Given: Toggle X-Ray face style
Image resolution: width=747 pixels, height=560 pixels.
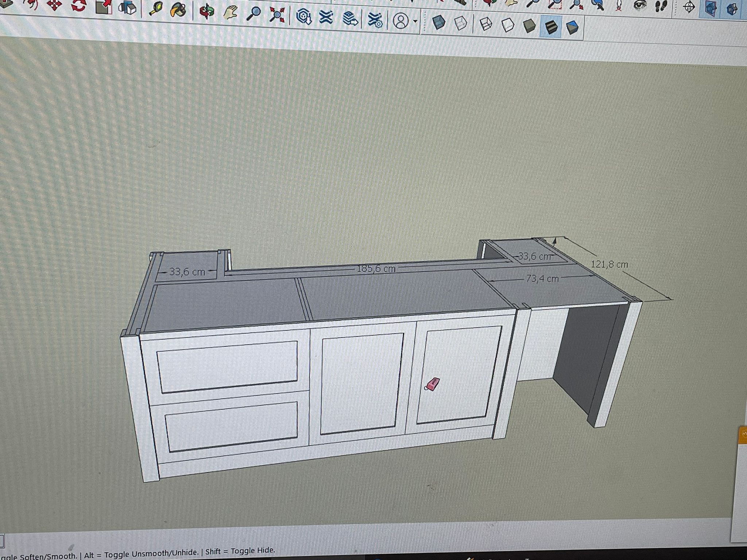Looking at the screenshot, I should [438, 23].
